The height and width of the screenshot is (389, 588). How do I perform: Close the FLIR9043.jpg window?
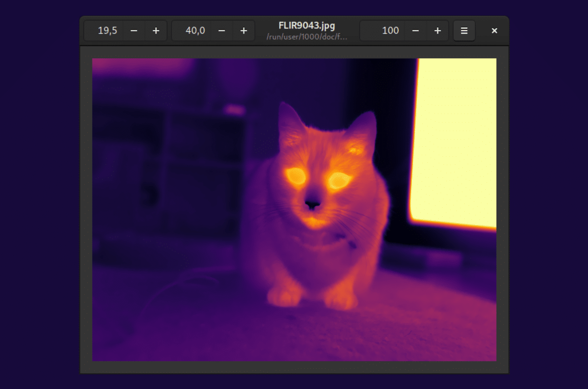(x=494, y=31)
